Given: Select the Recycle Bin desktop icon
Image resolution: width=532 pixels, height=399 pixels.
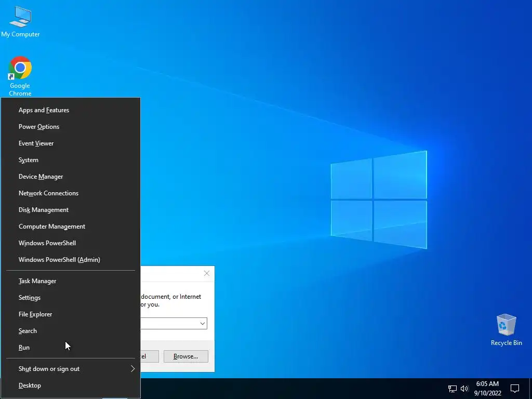Looking at the screenshot, I should point(506,329).
